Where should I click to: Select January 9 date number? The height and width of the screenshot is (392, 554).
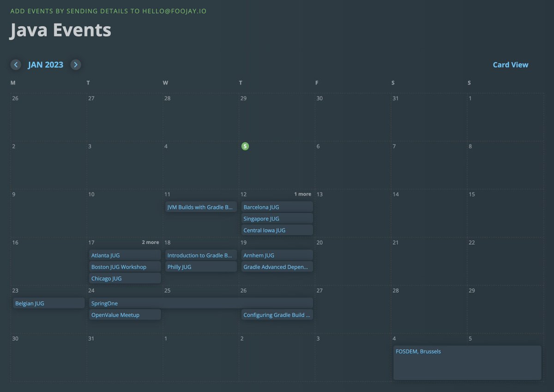[x=13, y=194]
